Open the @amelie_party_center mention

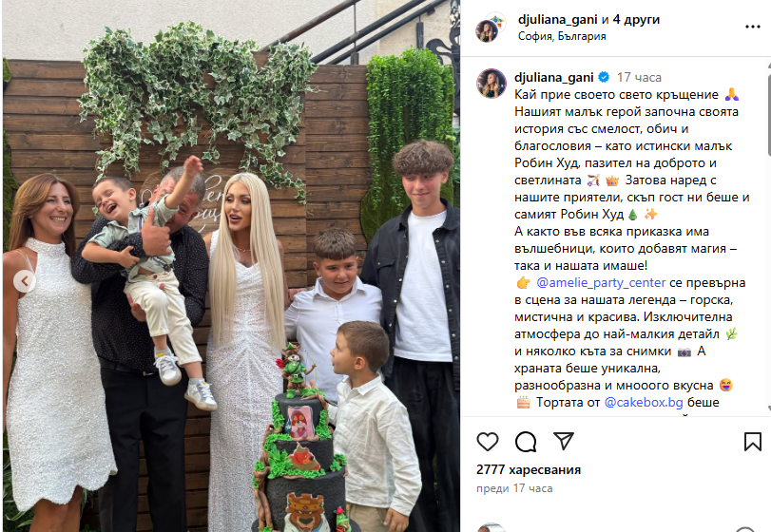tap(601, 283)
